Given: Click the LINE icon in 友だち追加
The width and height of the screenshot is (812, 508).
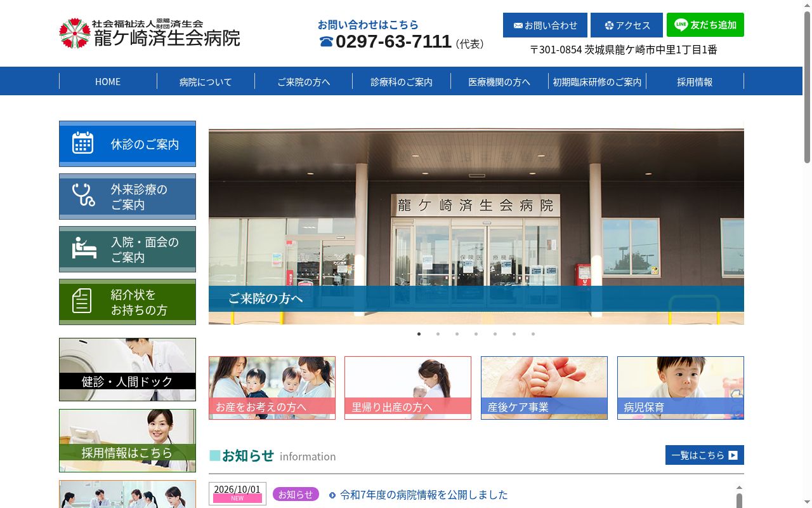Looking at the screenshot, I should pos(681,25).
